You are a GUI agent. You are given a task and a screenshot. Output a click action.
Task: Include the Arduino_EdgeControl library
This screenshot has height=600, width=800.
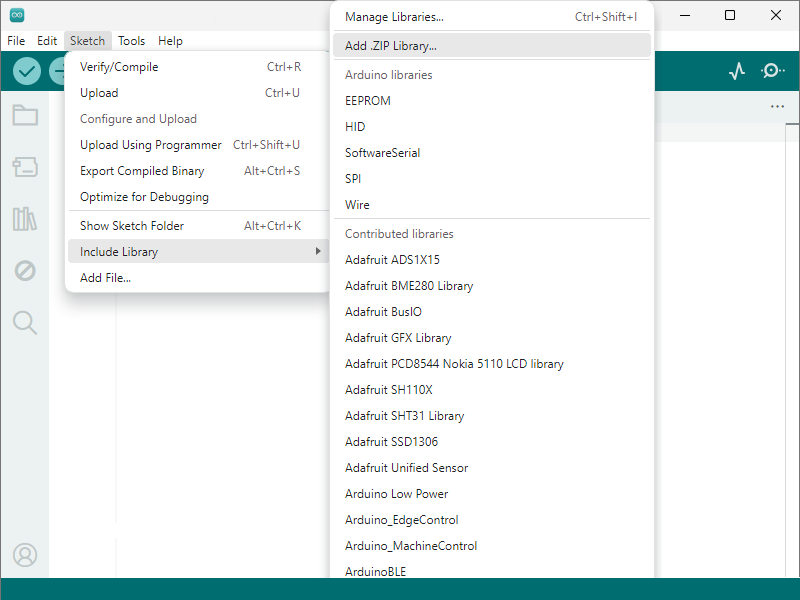492,520
